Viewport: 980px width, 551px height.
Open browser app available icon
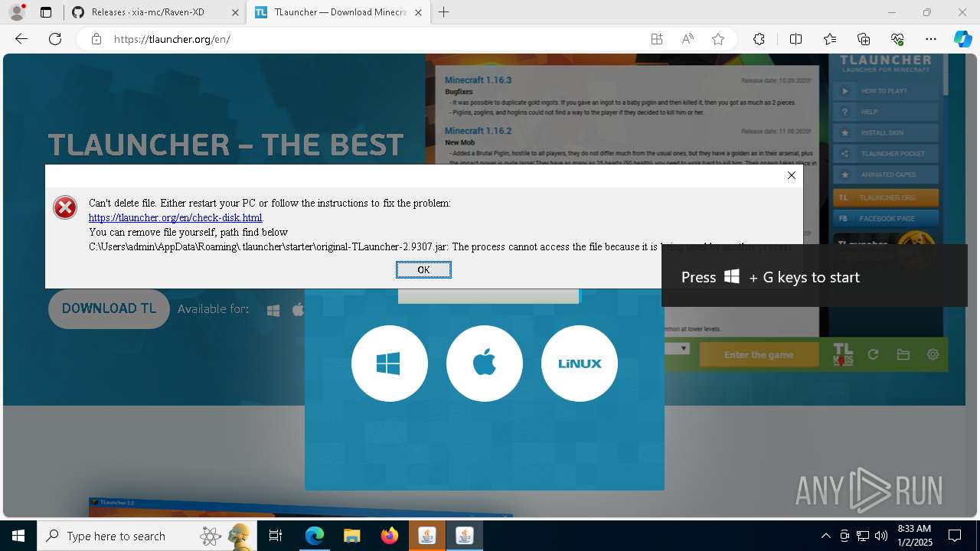pos(657,39)
